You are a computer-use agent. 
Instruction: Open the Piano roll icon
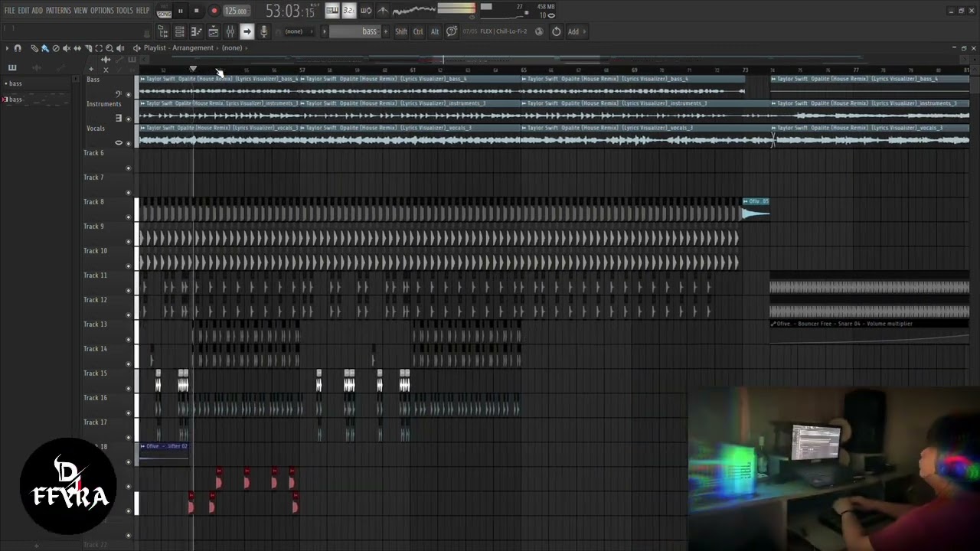click(197, 31)
